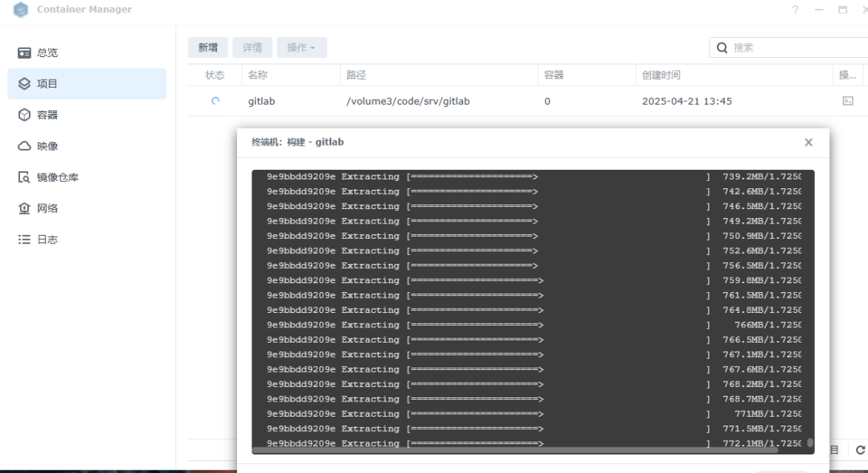Screen dimensions: 868x473
Task: Sort by the 容器 column header
Action: pos(587,75)
